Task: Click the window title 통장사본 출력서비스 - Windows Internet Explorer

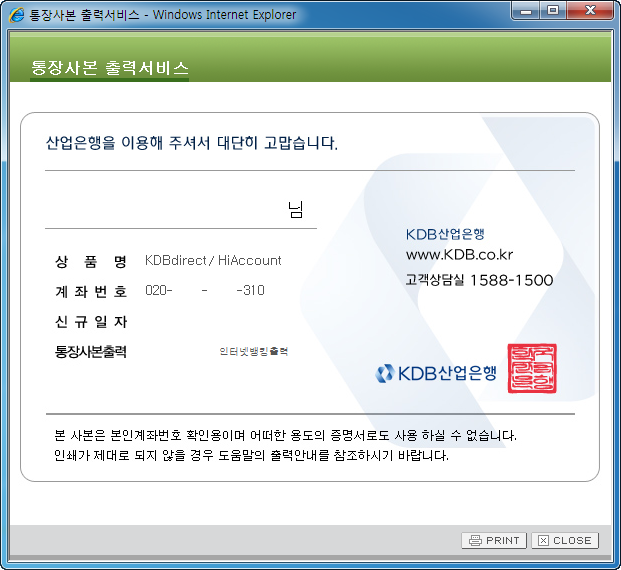Action: [x=163, y=15]
